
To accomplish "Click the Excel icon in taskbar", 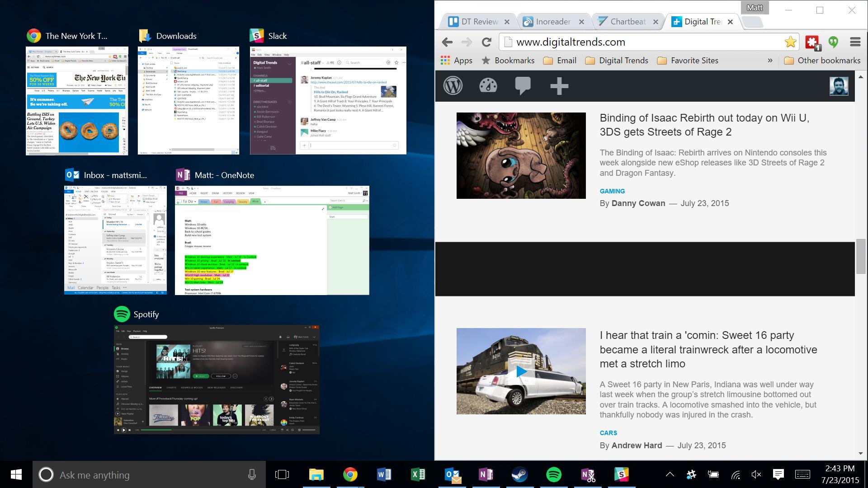I will 417,475.
